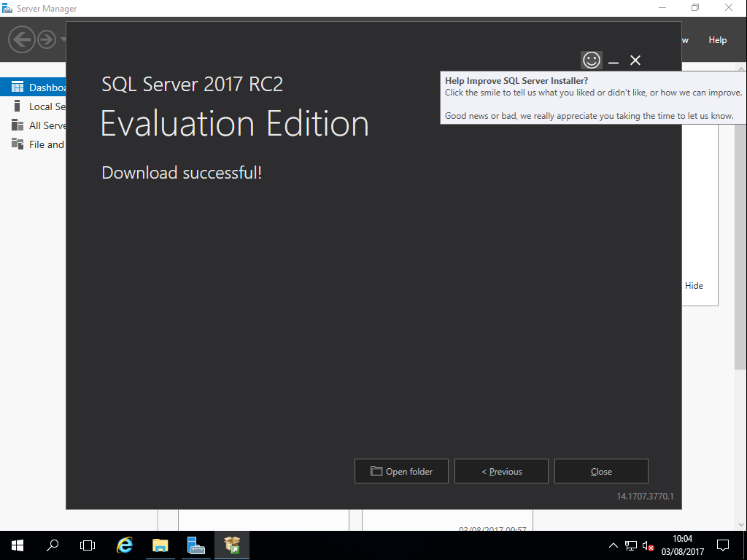The height and width of the screenshot is (560, 747).
Task: Click the Windows Start button
Action: coord(18,545)
